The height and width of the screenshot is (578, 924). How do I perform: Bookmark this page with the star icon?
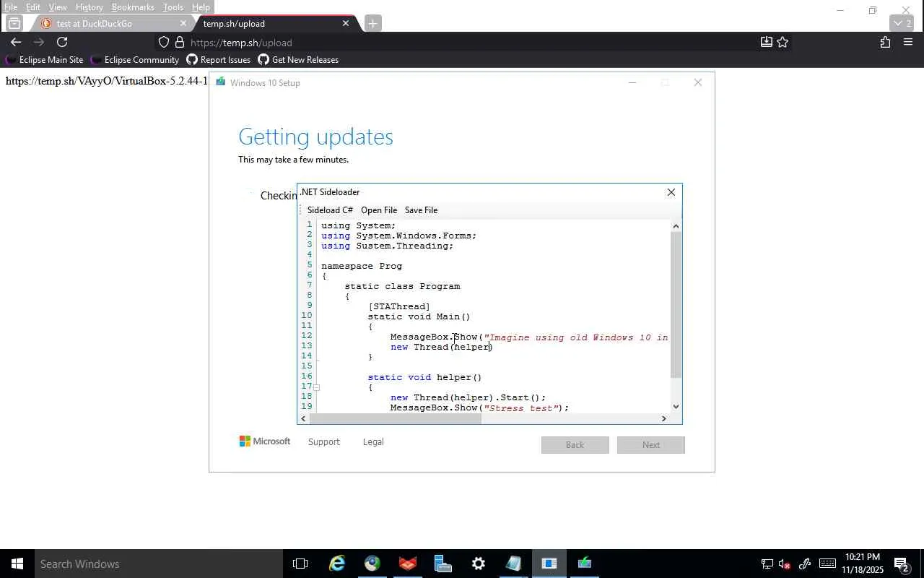tap(783, 42)
